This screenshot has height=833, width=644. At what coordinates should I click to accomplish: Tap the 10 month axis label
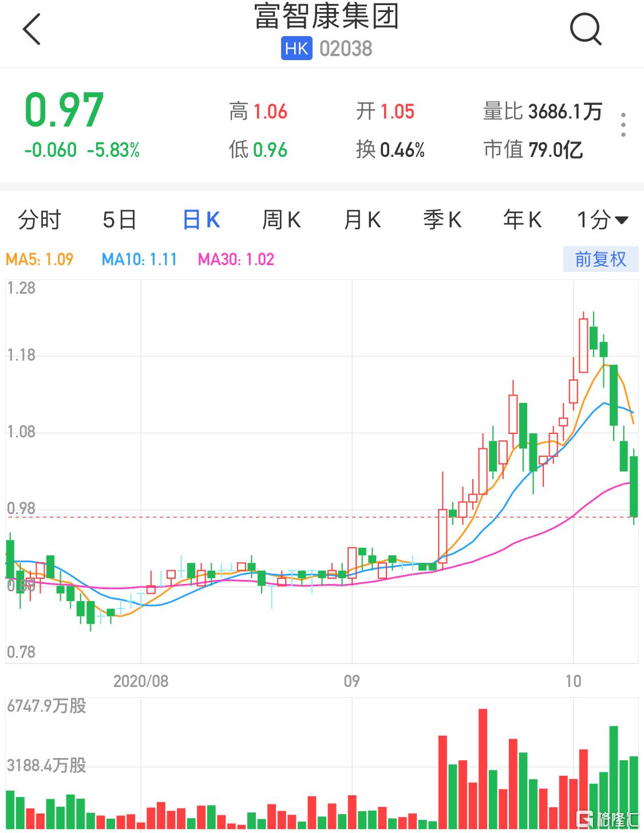pyautogui.click(x=573, y=681)
